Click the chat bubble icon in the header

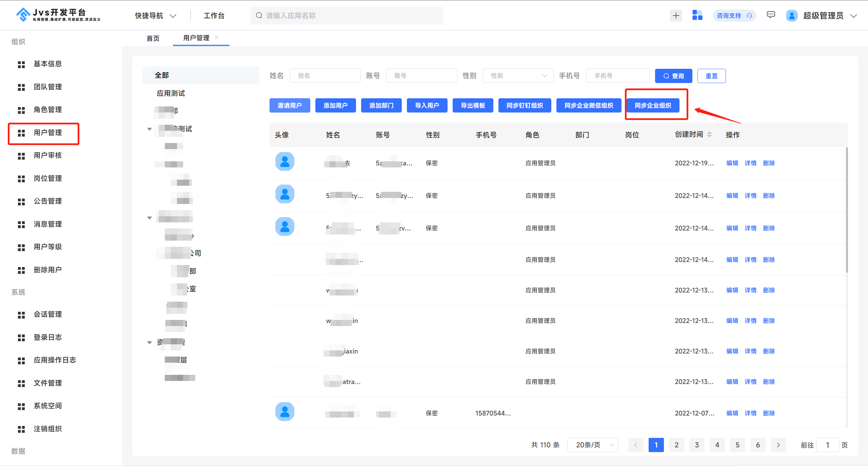770,15
